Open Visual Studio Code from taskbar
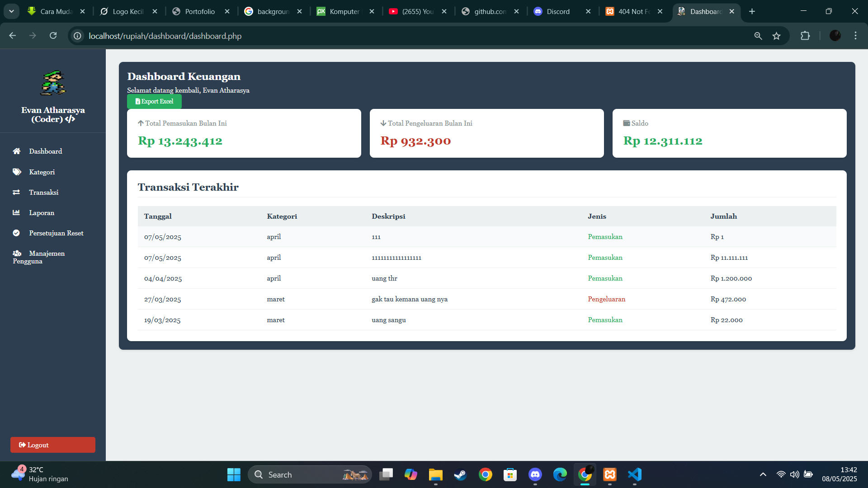Viewport: 868px width, 488px height. pyautogui.click(x=635, y=474)
